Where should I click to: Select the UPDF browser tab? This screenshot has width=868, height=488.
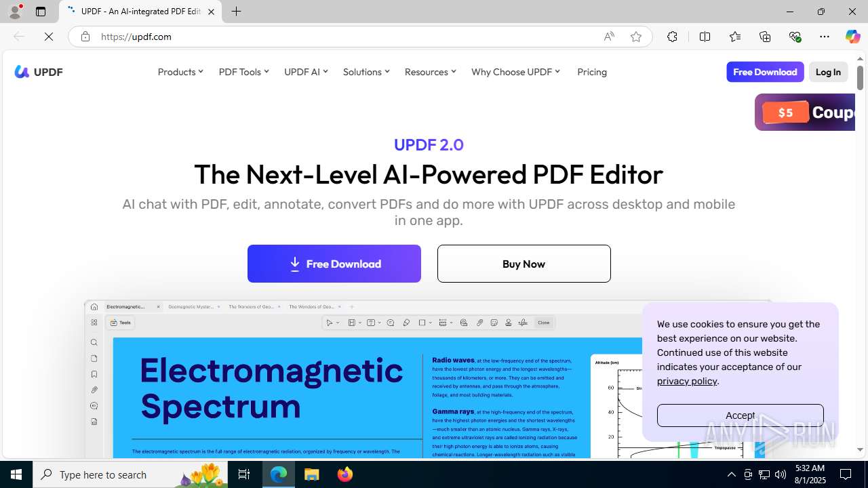click(x=140, y=12)
